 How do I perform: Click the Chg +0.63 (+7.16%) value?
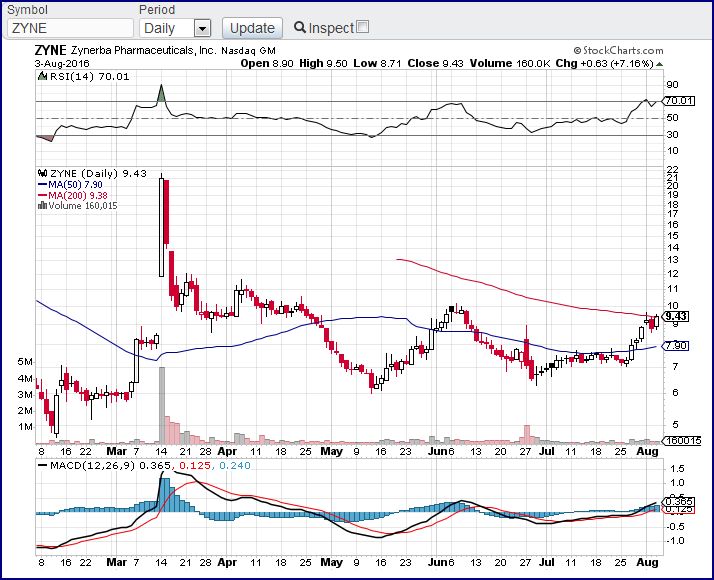click(605, 63)
